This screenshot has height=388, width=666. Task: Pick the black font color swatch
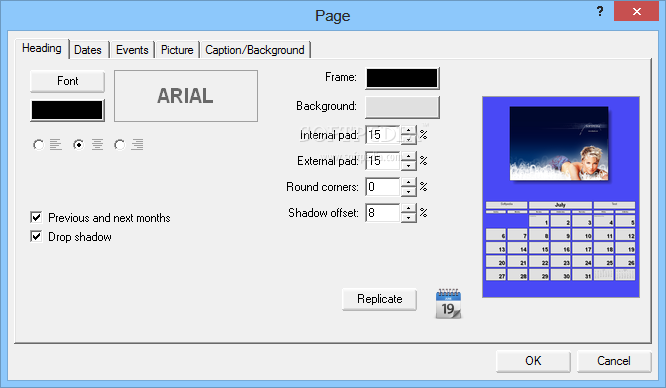click(x=67, y=110)
